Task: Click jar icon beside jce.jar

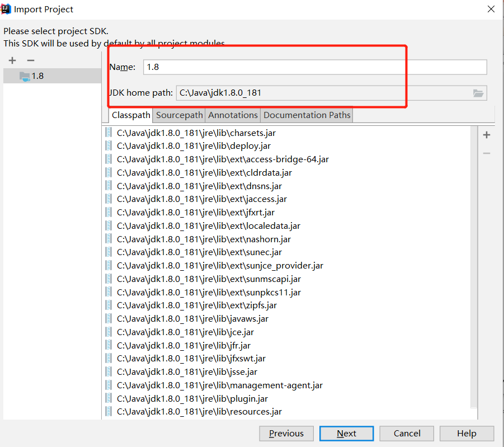Action: (x=109, y=332)
